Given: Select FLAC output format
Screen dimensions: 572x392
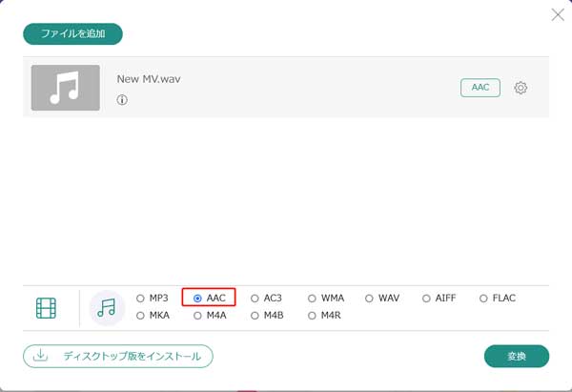Looking at the screenshot, I should 483,299.
